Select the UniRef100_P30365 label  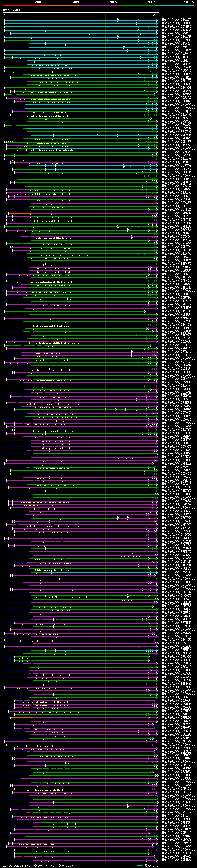176,125
